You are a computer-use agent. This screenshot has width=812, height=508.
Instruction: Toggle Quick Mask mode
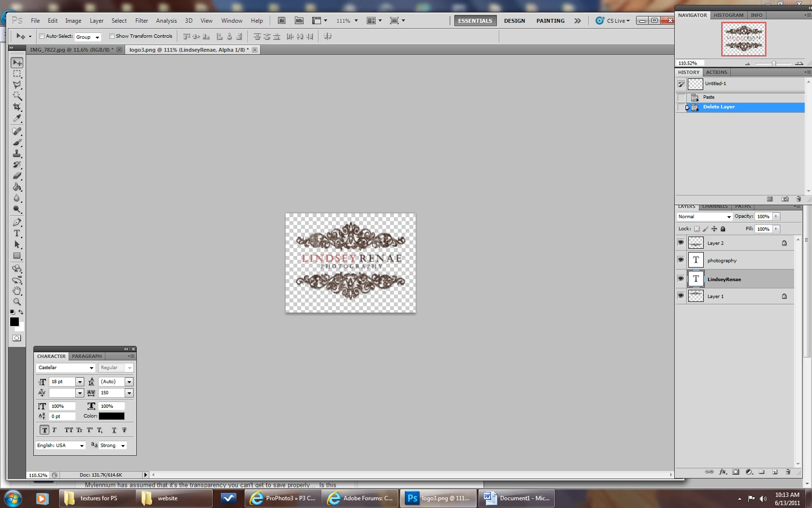[17, 338]
